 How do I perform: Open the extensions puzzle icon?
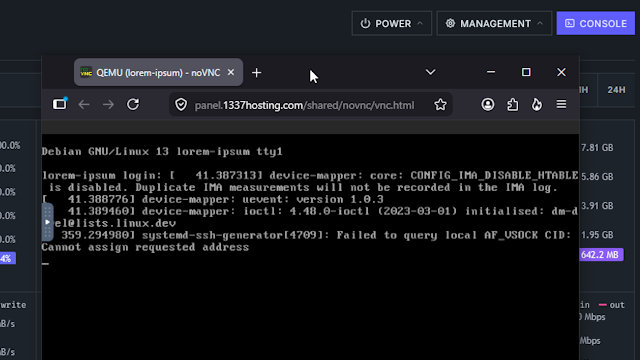click(512, 104)
